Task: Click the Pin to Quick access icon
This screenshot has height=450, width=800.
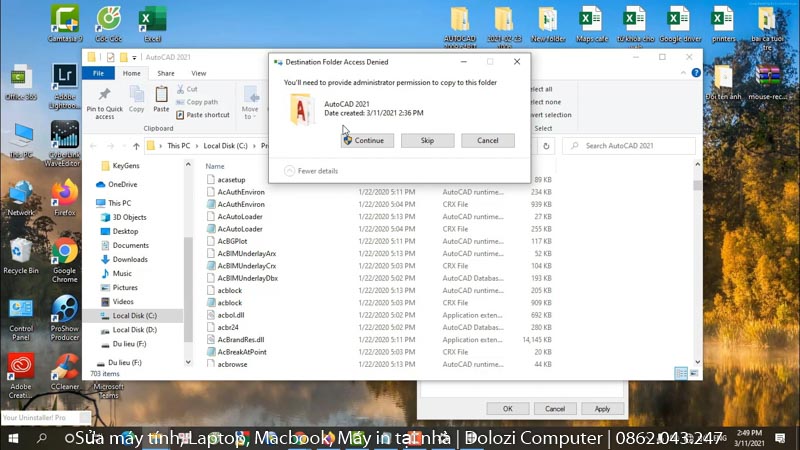Action: (105, 96)
